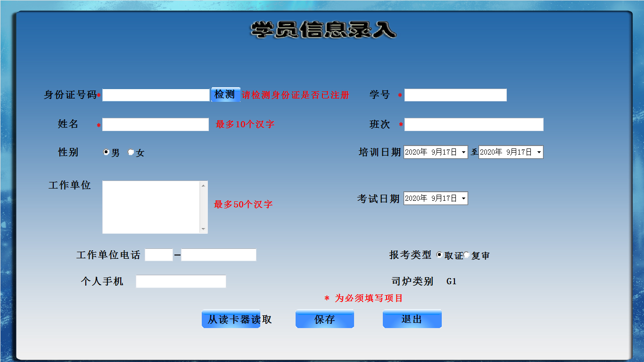This screenshot has height=362, width=644.
Task: Choose the 复审 exam type radio button
Action: [467, 255]
